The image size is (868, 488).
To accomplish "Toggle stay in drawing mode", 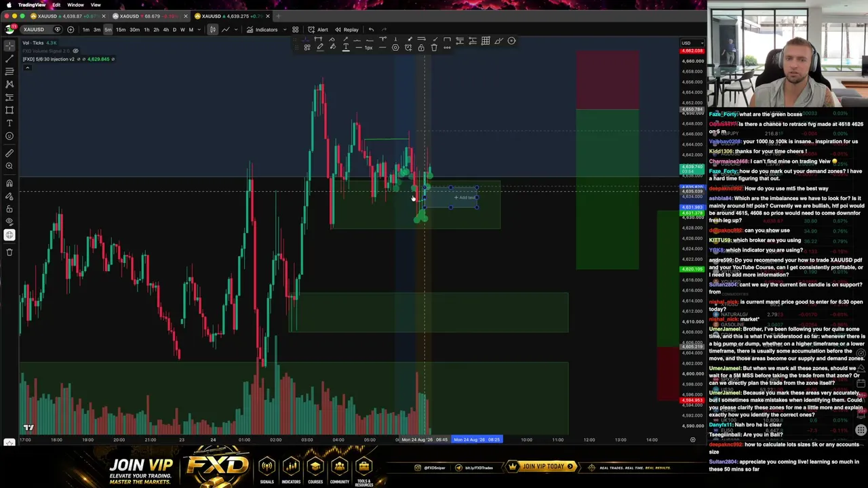I will (x=9, y=197).
